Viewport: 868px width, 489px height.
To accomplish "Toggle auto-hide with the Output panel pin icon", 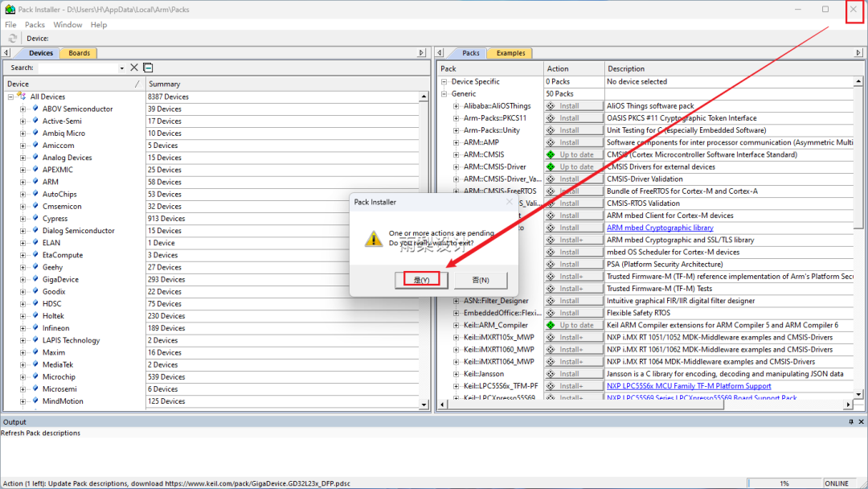I will (x=850, y=421).
